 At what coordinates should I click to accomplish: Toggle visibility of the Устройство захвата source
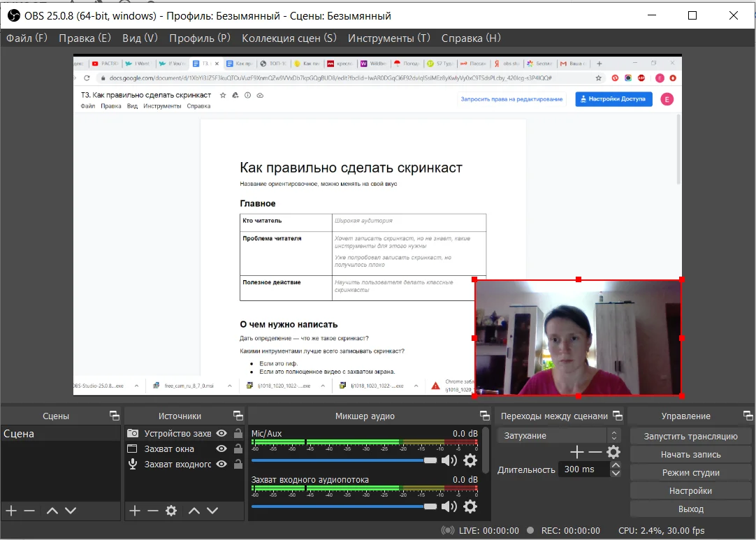point(221,434)
